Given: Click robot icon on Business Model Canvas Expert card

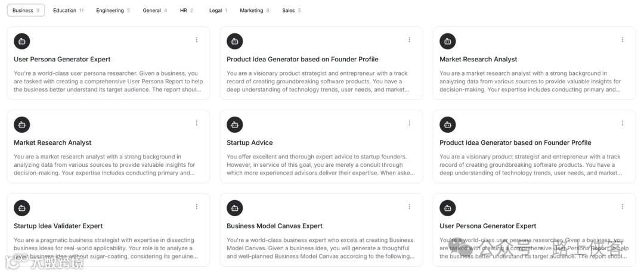Looking at the screenshot, I should (235, 208).
